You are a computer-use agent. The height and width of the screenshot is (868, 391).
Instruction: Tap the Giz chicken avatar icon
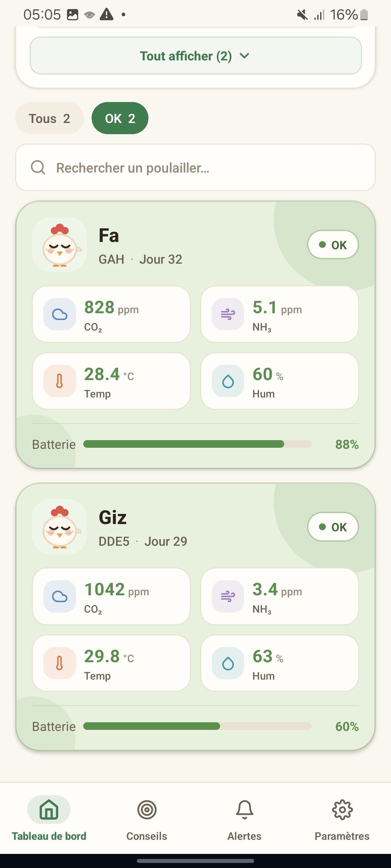[59, 527]
